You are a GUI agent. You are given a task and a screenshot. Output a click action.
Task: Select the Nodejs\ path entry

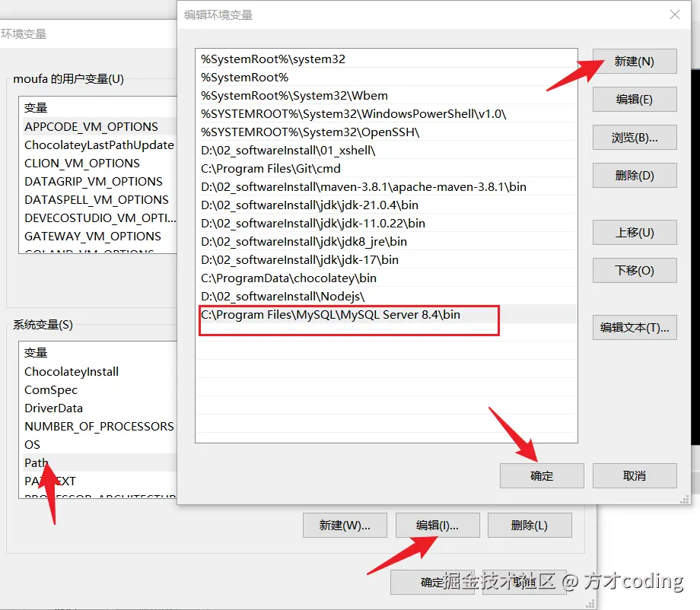tap(387, 297)
